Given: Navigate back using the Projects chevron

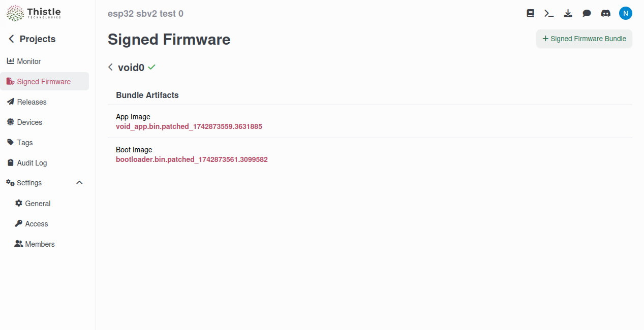Looking at the screenshot, I should (10, 39).
